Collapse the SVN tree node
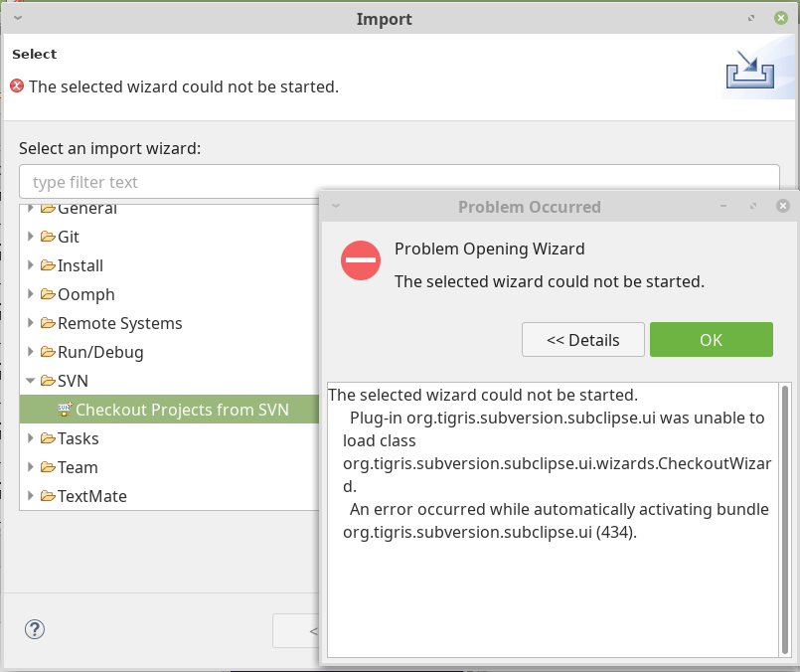The width and height of the screenshot is (800, 672). [x=30, y=380]
